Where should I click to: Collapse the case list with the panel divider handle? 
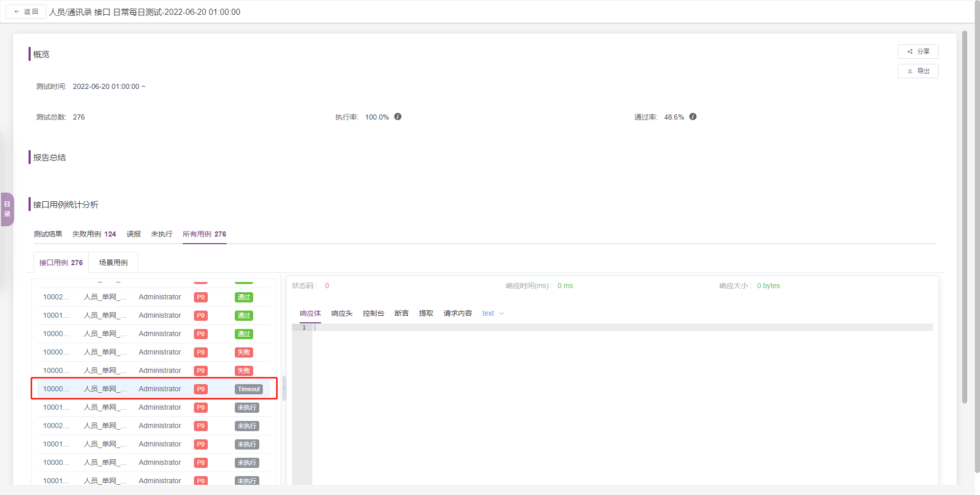tap(284, 388)
